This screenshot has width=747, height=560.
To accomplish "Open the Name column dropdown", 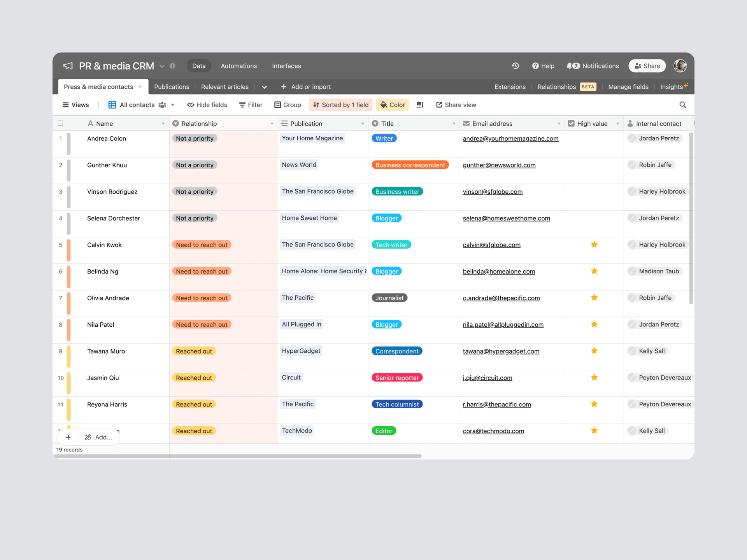I will [x=163, y=124].
